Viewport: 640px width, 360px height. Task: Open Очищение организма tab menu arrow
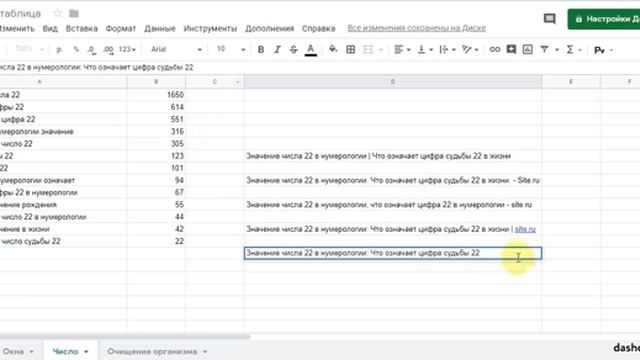click(x=205, y=351)
